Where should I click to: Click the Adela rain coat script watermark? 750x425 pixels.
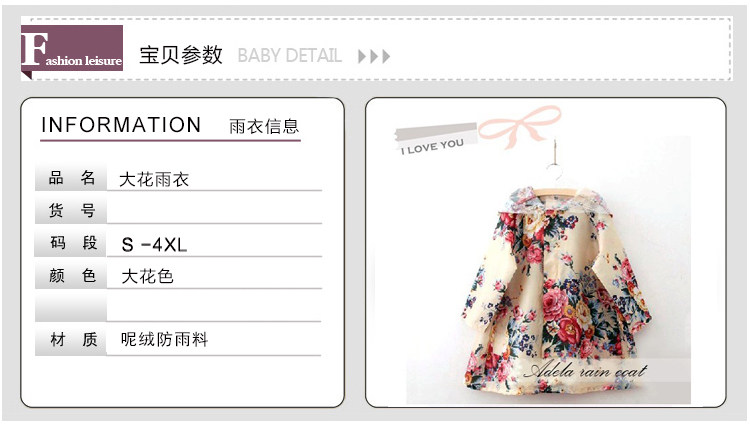tap(585, 371)
